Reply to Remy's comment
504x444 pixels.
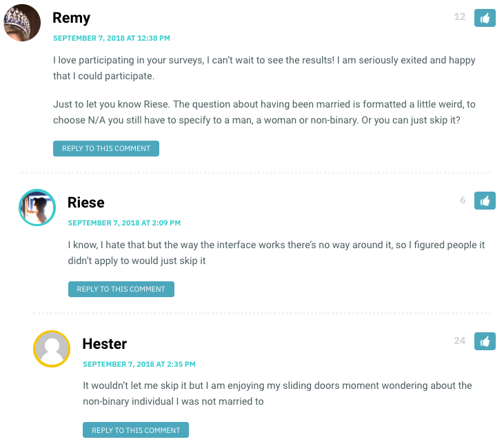pos(106,148)
